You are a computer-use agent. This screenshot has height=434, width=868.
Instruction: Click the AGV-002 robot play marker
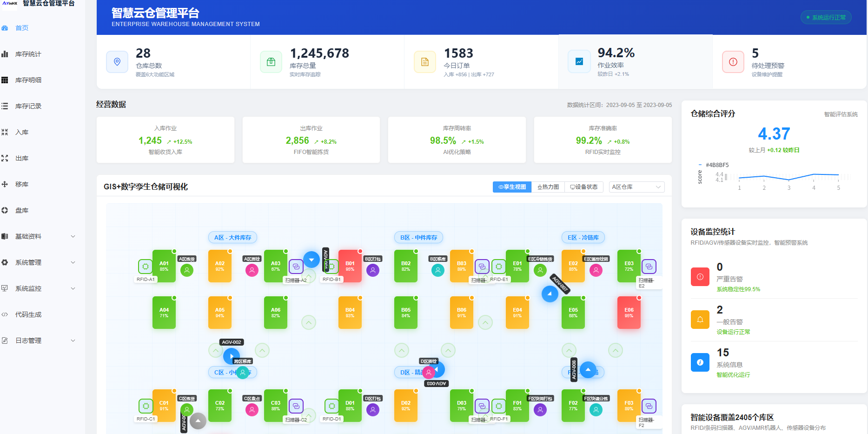(232, 356)
